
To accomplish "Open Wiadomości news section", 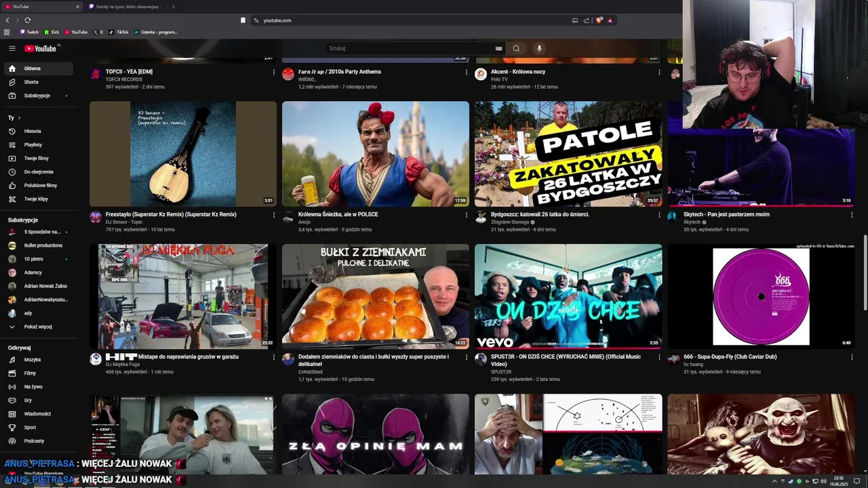I will pyautogui.click(x=38, y=413).
